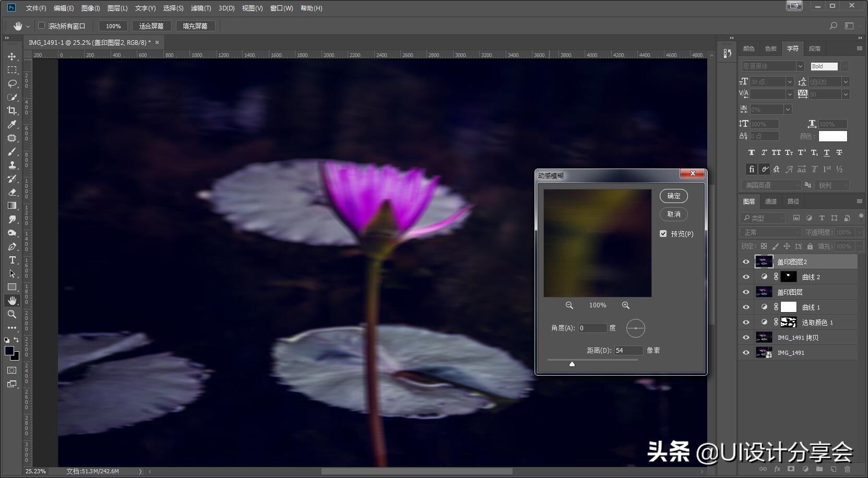Image resolution: width=868 pixels, height=478 pixels.
Task: Zoom in the Motion Blur preview
Action: coord(625,305)
